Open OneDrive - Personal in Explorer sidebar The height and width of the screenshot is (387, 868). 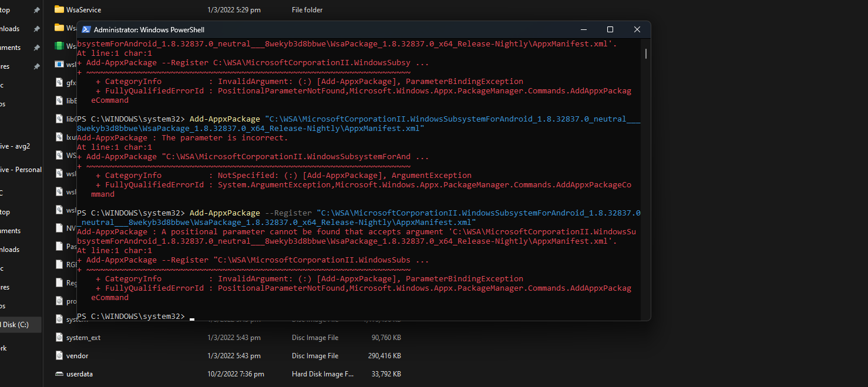[21, 170]
